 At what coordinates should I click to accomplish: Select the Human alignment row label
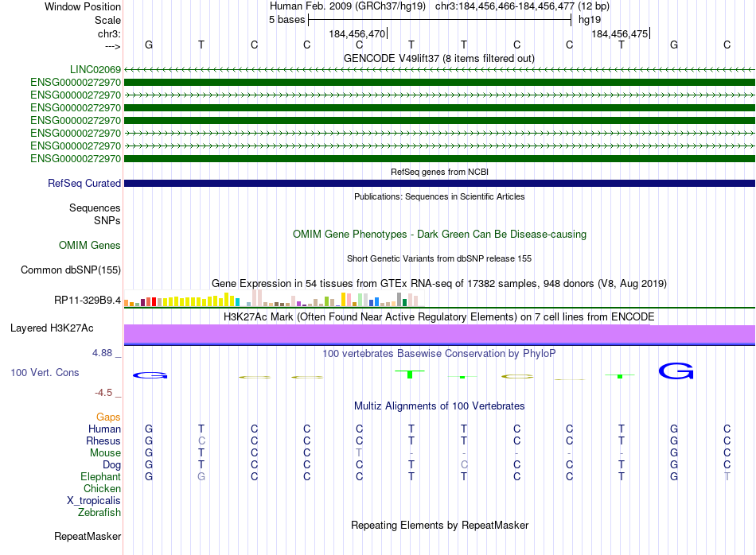[104, 429]
